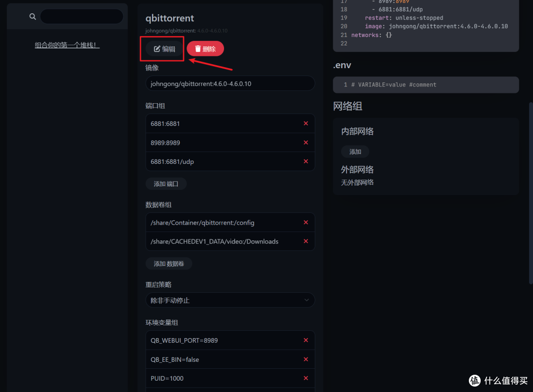Screen dimensions: 533x392
Task: Click the qbittorrent container title
Action: tap(170, 18)
